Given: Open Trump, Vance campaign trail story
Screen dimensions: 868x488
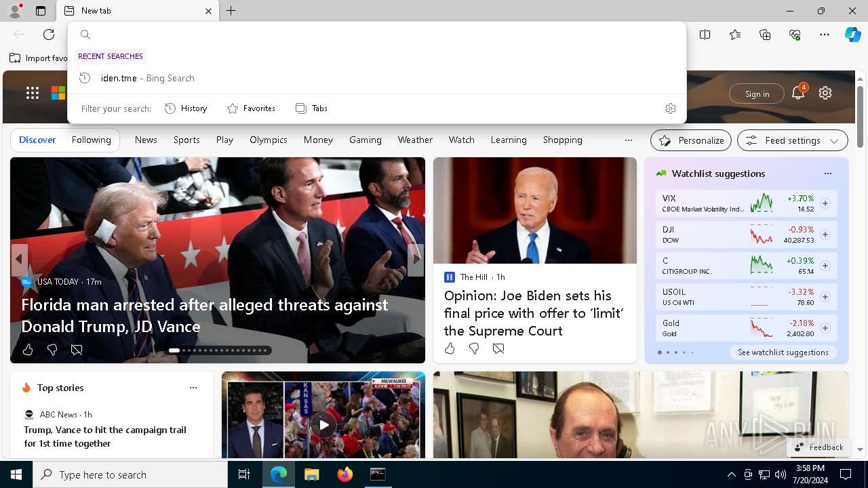Looking at the screenshot, I should pos(105,436).
